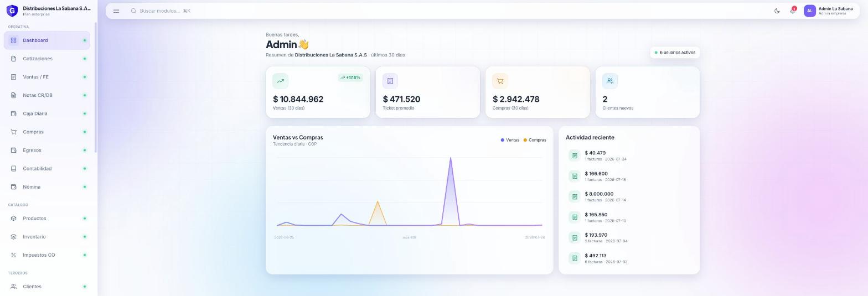Click the Compras cart icon in sidebar

click(13, 132)
